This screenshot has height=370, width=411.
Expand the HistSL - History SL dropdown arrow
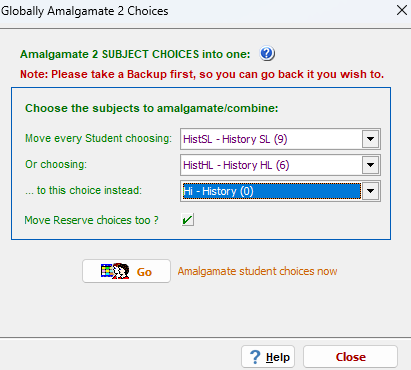tap(371, 139)
